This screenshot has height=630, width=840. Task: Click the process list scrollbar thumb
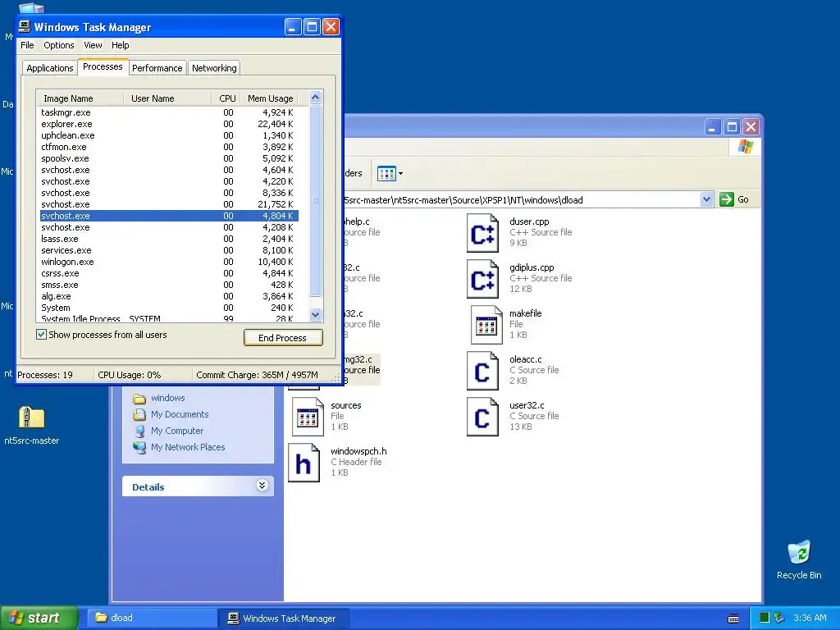coord(316,200)
